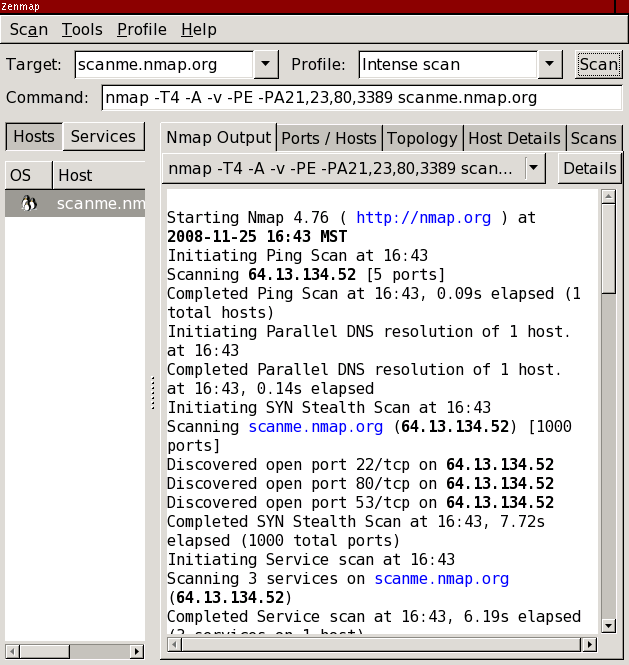The height and width of the screenshot is (665, 629).
Task: Click 'Initiating SYN Stealth Scan' line
Action: tap(329, 408)
